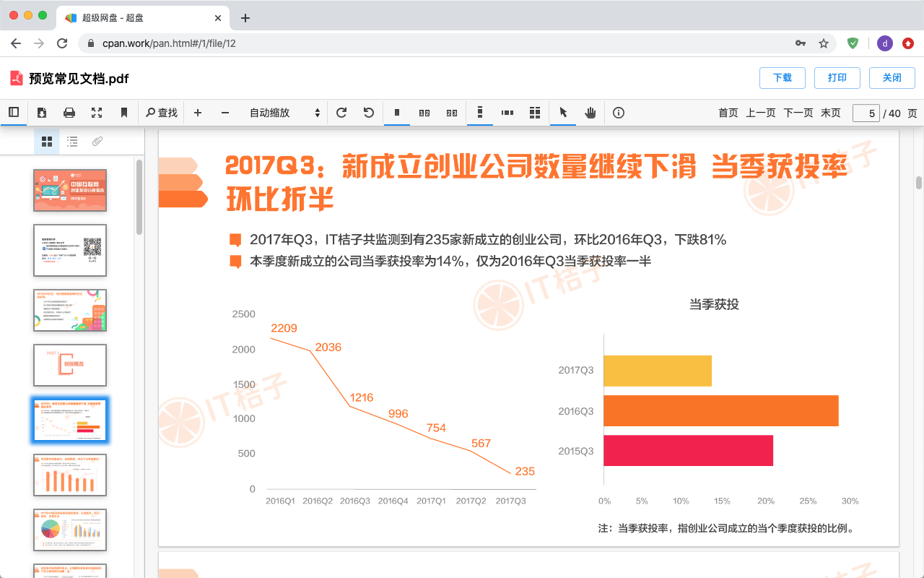924x578 pixels.
Task: Rotate the page counterclockwise
Action: click(369, 113)
